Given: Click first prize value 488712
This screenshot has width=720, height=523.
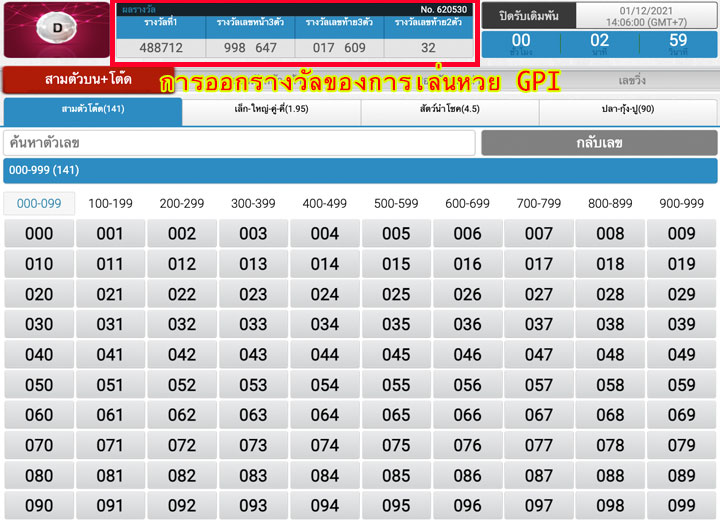Looking at the screenshot, I should pyautogui.click(x=161, y=48).
